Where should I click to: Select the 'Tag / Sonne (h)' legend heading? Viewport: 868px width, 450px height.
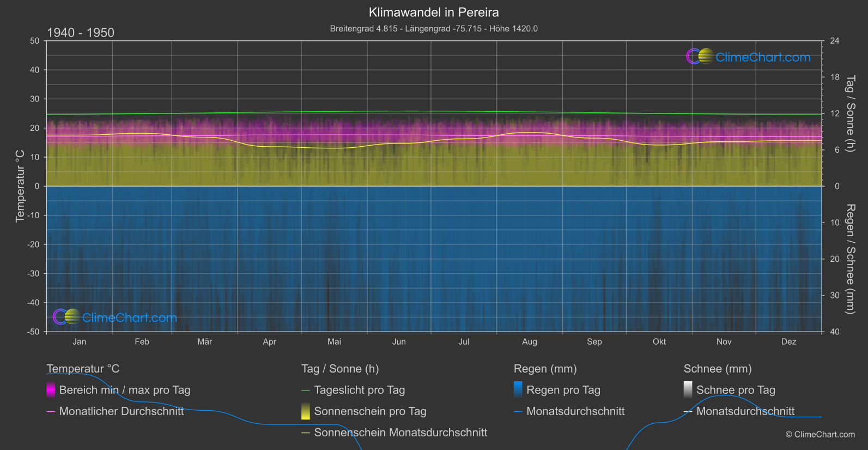point(340,369)
